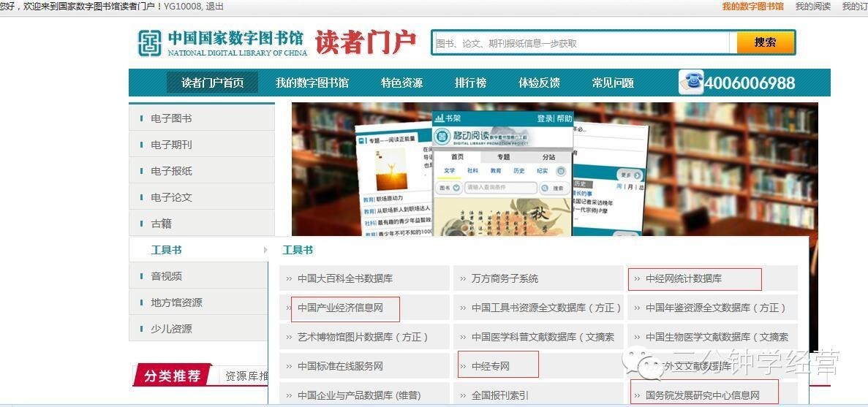Open 艺术博物馆图片数据库(方正) link
868x407 pixels.
pos(364,337)
